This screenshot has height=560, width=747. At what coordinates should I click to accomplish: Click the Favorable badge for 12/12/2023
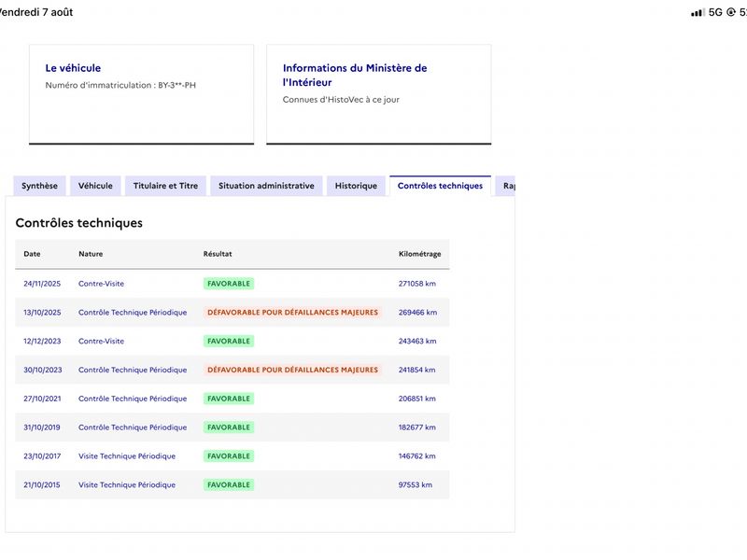pos(229,341)
